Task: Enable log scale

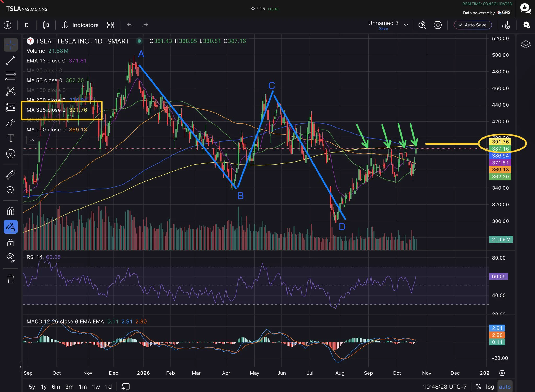Action: (x=490, y=387)
